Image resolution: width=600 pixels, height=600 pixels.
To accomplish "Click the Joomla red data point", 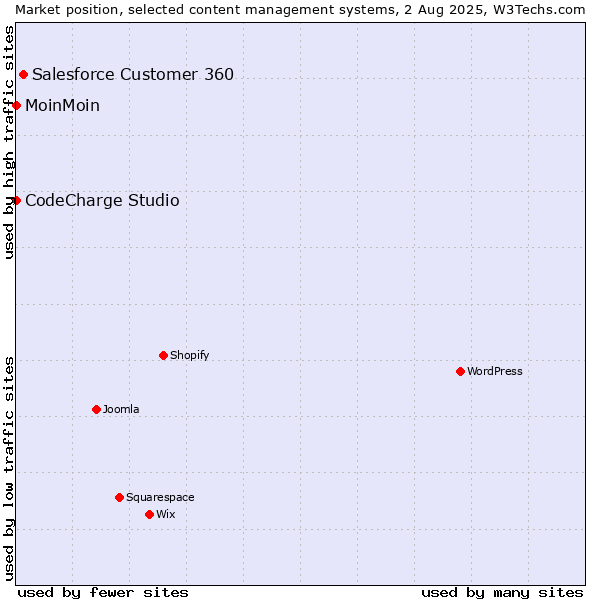I will point(96,409).
